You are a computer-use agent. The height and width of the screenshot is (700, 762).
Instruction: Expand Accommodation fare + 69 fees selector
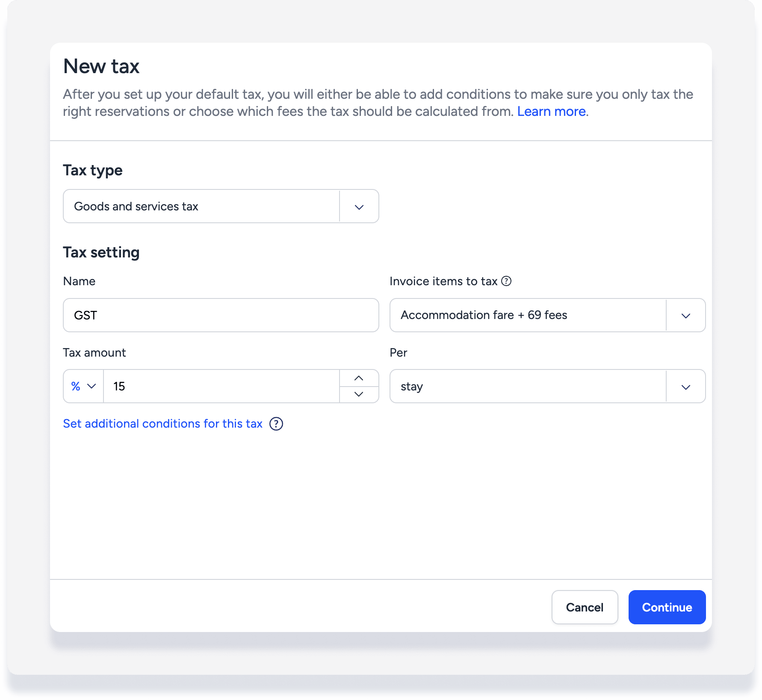point(527,316)
